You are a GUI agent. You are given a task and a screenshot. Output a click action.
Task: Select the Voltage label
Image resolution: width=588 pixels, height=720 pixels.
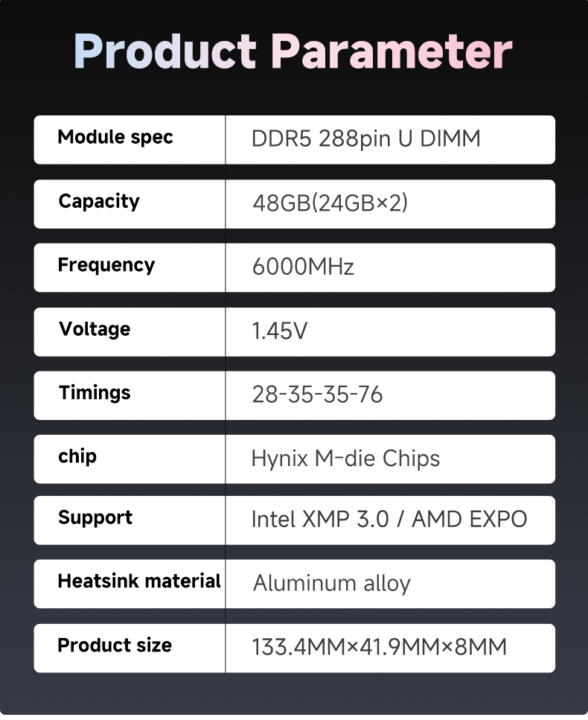pos(94,329)
